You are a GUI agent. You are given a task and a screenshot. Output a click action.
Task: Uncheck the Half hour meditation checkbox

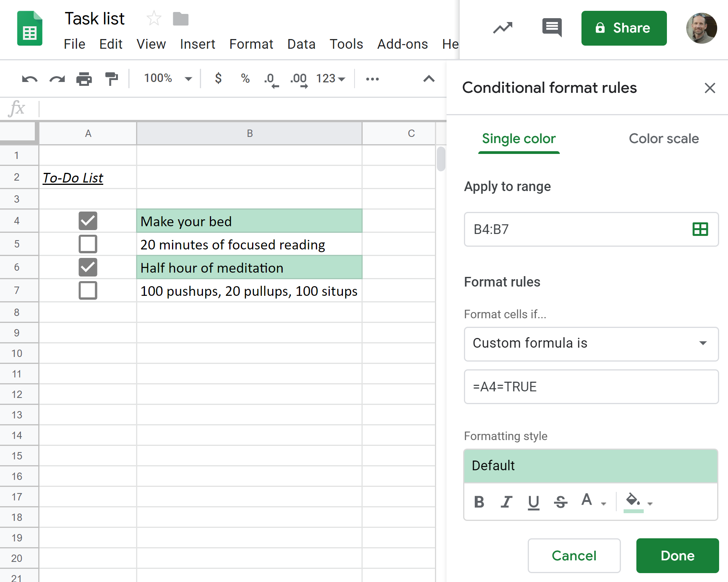point(88,267)
